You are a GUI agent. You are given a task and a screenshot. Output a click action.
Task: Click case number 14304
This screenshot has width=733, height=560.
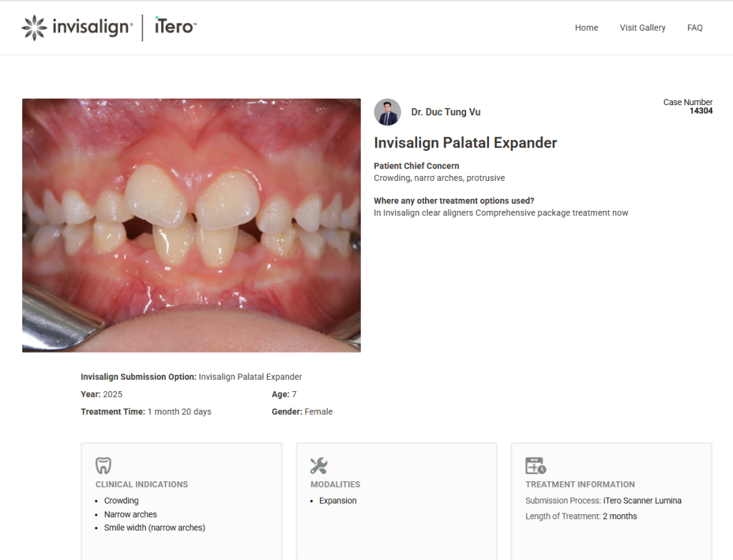(x=701, y=111)
